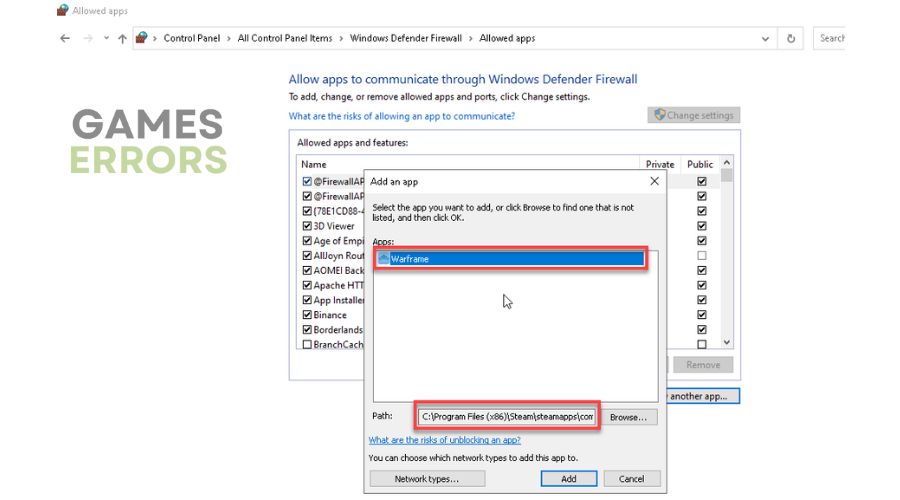Toggle AllJoyn Router checkbox

tap(307, 255)
